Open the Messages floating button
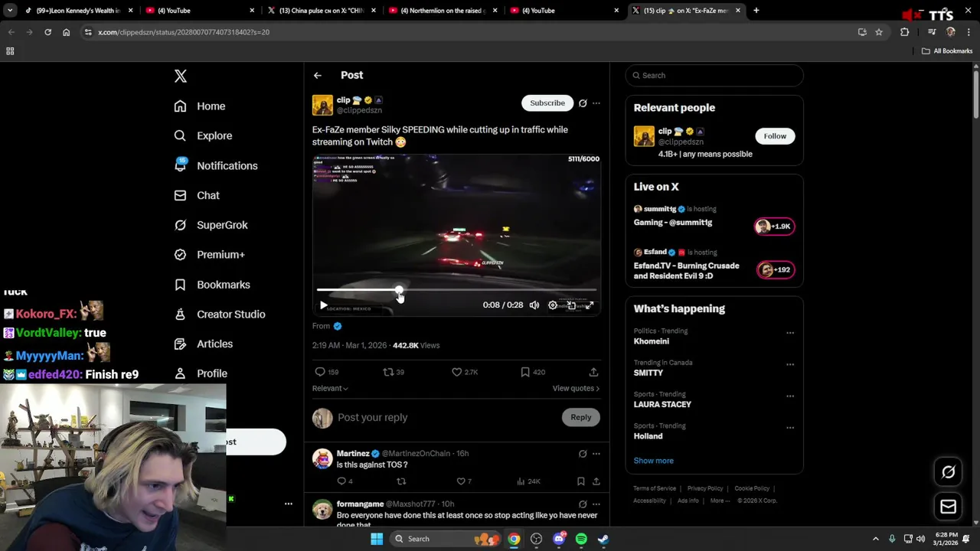 coord(949,507)
